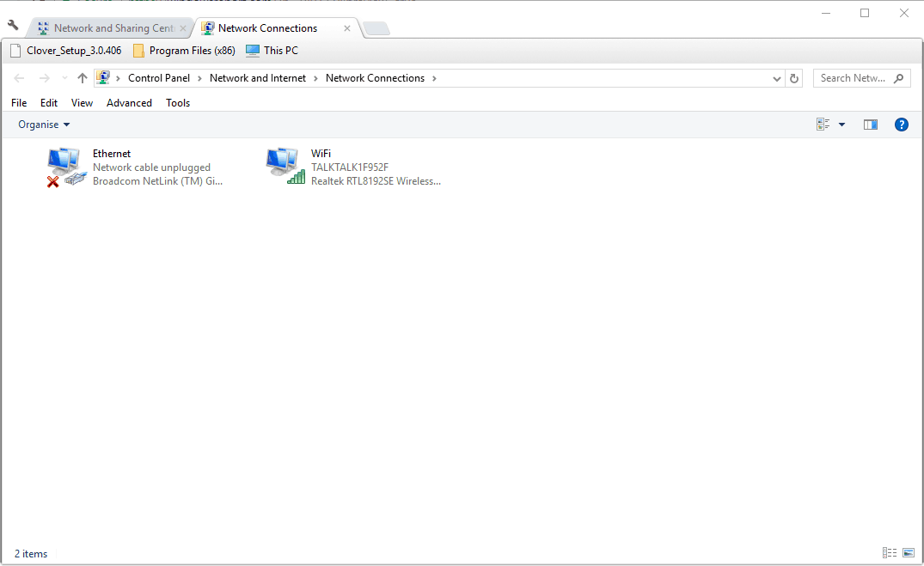This screenshot has width=924, height=566.
Task: Open the Advanced menu
Action: coord(129,103)
